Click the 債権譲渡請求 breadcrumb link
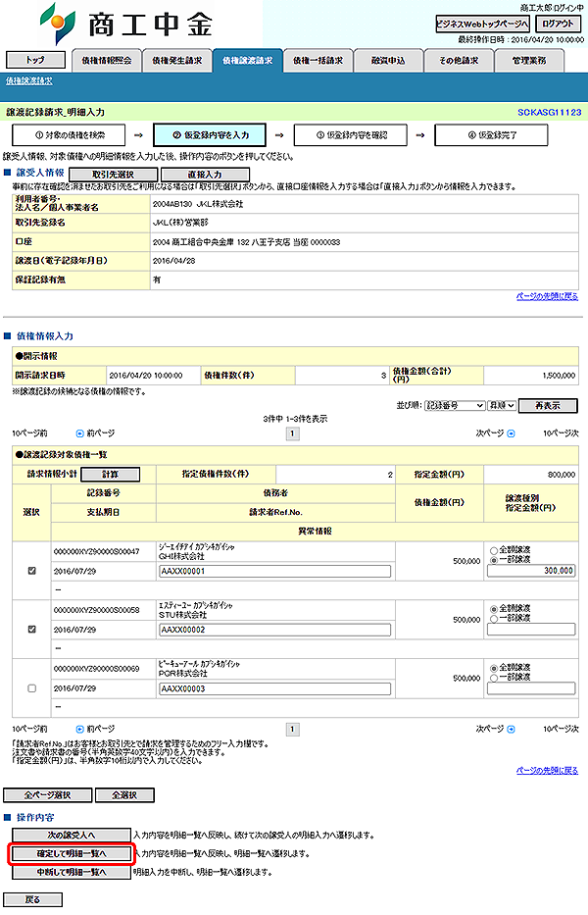The height and width of the screenshot is (915, 588). [29, 81]
